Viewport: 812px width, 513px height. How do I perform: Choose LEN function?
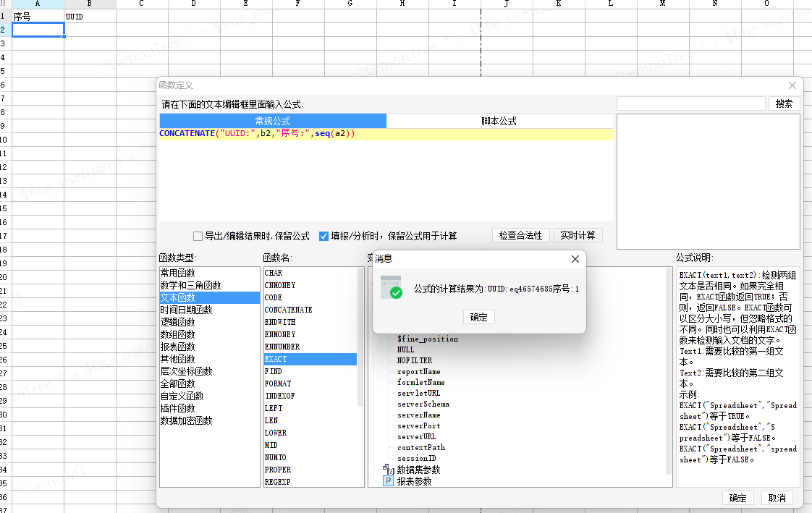click(x=310, y=420)
